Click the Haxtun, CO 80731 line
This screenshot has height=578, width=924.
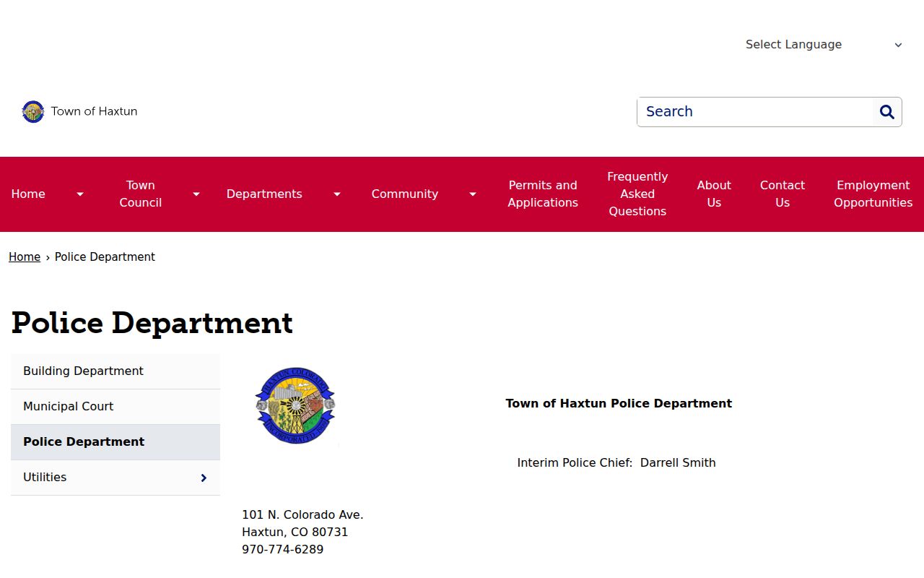[295, 532]
